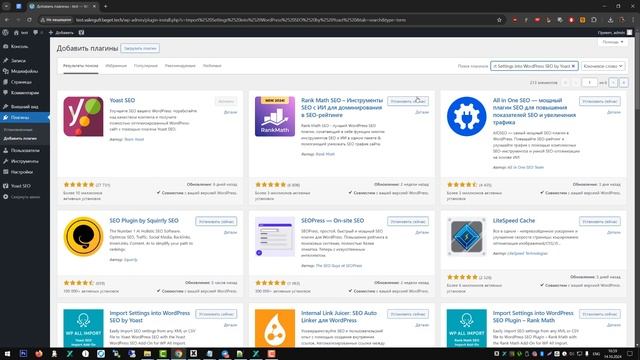Install Internal Link Juicer plugin

pos(408,314)
